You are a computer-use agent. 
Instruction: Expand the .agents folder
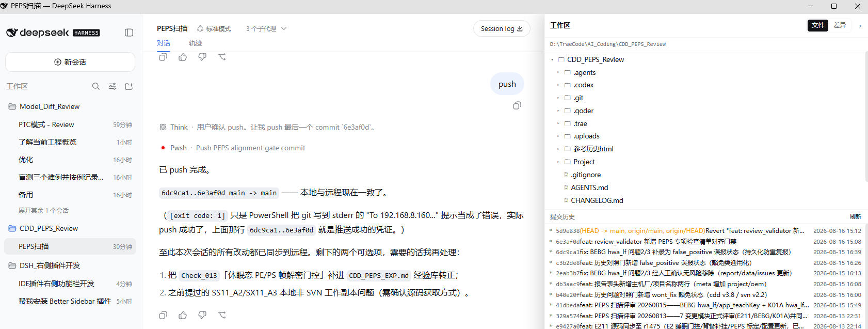(558, 72)
